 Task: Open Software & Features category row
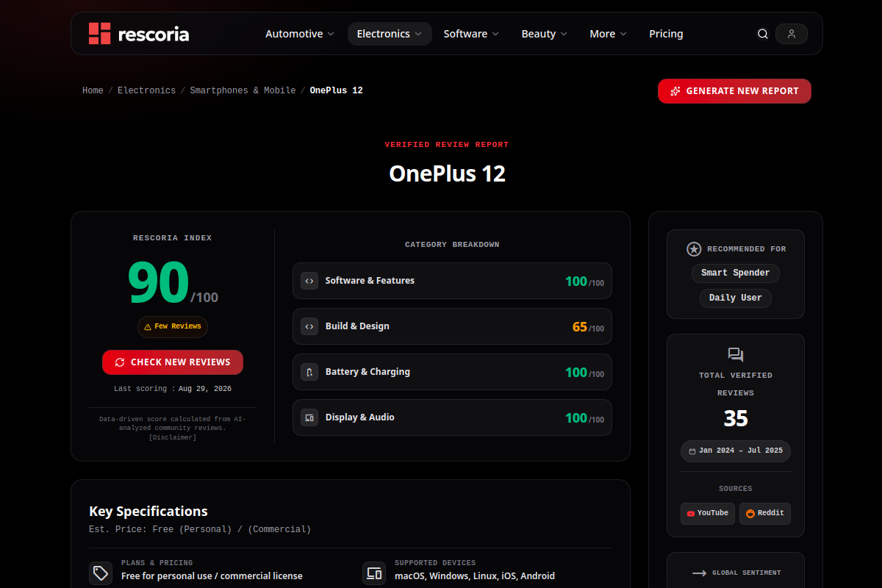[x=452, y=281]
